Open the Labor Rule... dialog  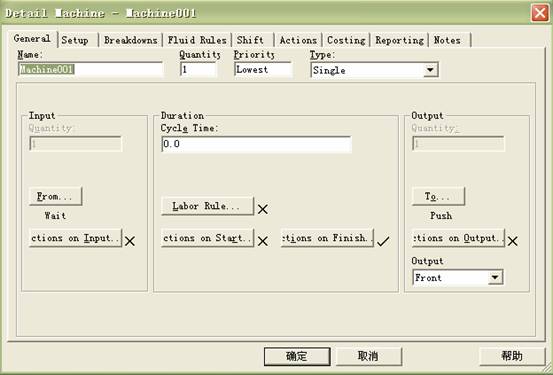tap(207, 206)
